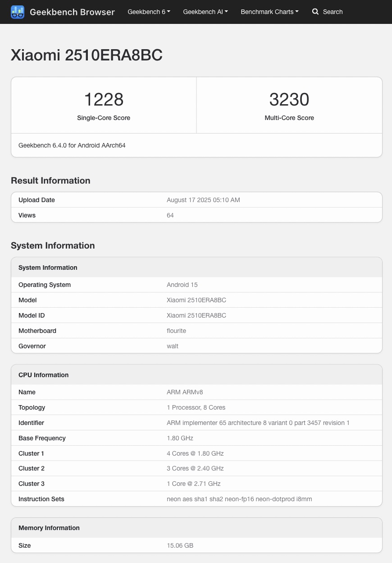392x563 pixels.
Task: Select the upload date August 17 2025 value
Action: 203,200
